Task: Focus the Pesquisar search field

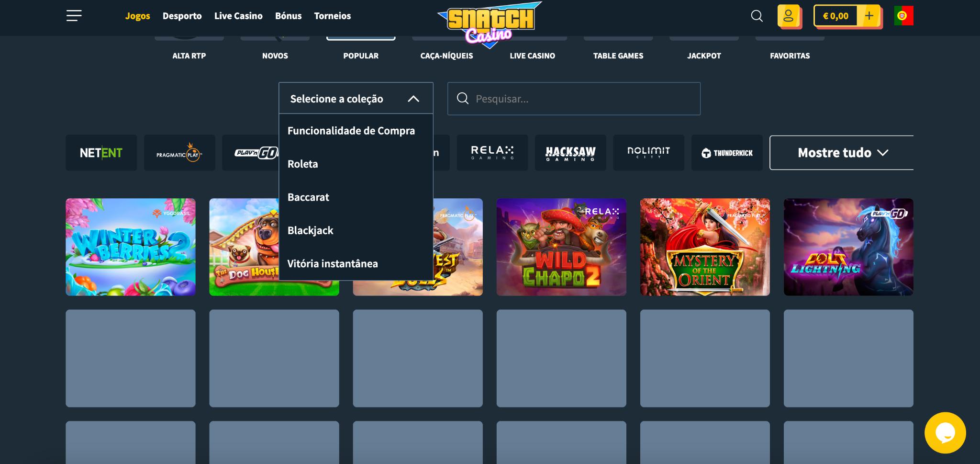Action: pyautogui.click(x=574, y=99)
